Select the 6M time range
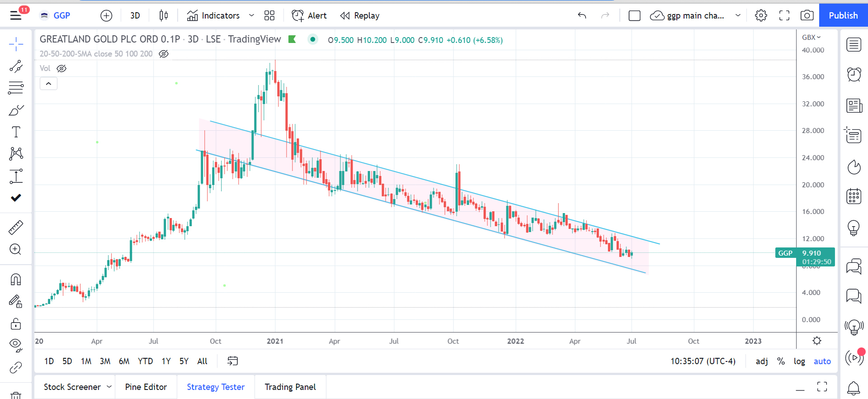 [124, 361]
